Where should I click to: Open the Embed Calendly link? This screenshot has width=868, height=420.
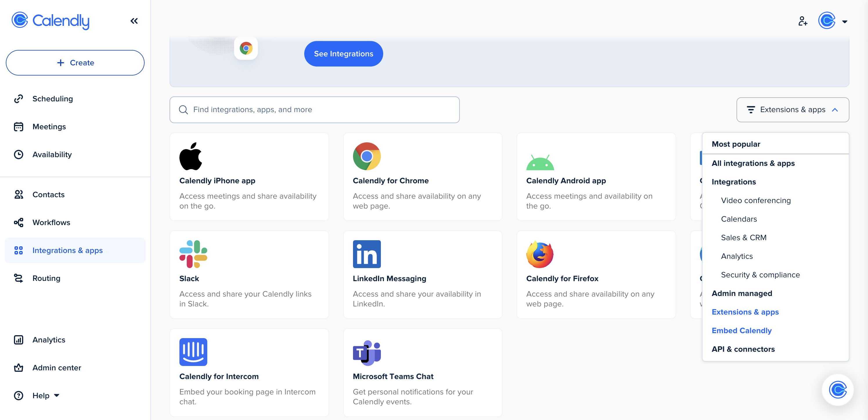(741, 330)
